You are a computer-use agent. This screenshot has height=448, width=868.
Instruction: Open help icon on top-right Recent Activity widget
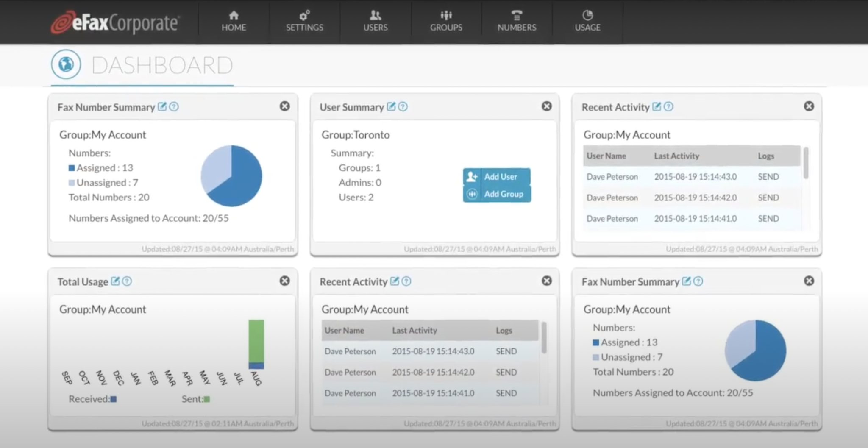click(x=668, y=107)
